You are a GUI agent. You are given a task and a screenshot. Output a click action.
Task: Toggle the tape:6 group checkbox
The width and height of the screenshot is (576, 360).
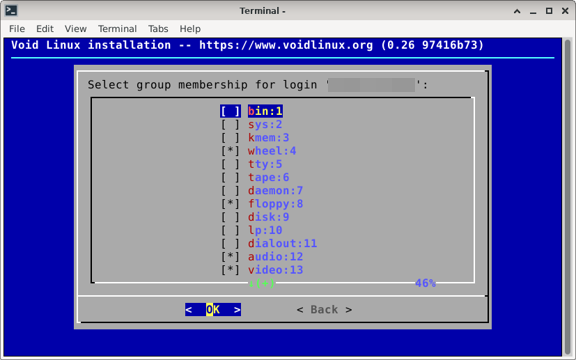pyautogui.click(x=230, y=177)
